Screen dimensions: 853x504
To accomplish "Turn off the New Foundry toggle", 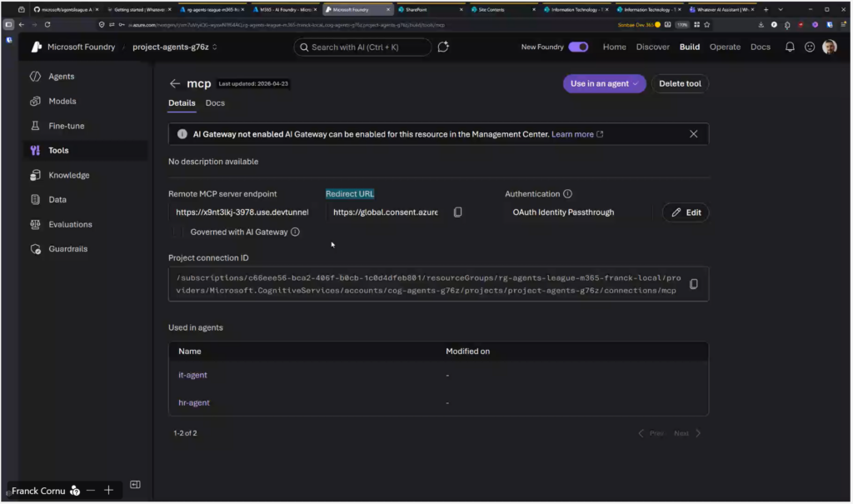I will click(578, 47).
